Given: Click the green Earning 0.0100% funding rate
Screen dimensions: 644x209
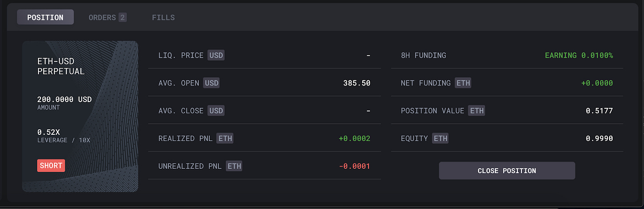Looking at the screenshot, I should (x=579, y=55).
